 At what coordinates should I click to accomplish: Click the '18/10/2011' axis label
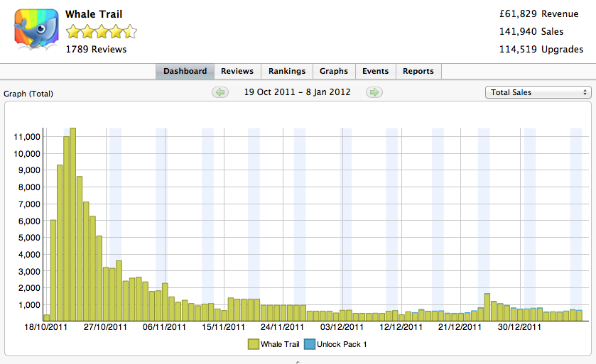click(45, 327)
